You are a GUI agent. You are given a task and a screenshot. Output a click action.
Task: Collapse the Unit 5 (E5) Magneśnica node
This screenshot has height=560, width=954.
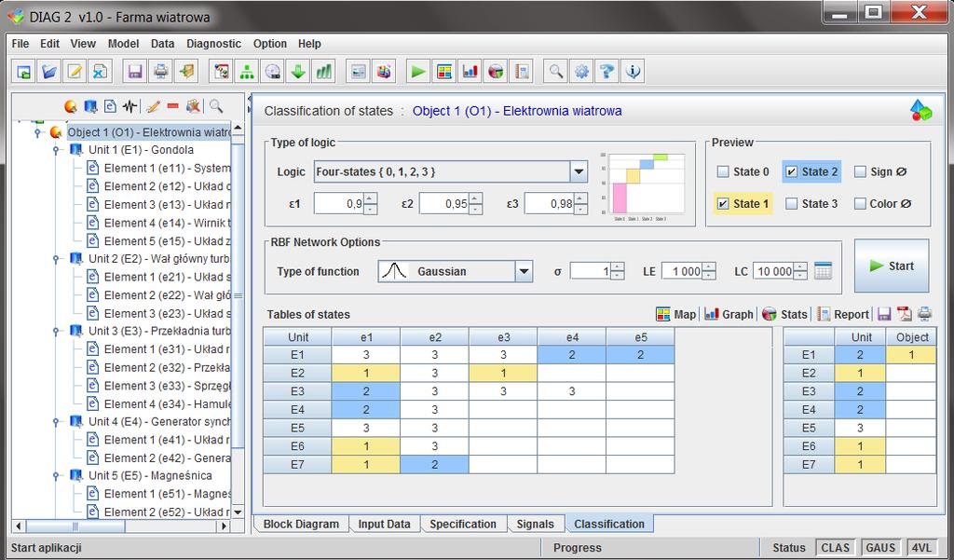55,475
